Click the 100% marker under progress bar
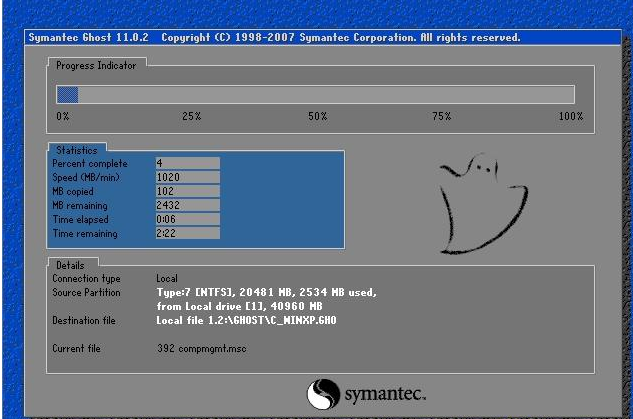Screen dimensions: 633x419 click(x=570, y=117)
